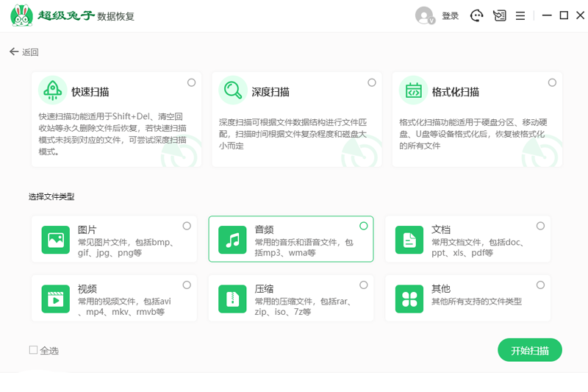Toggle the 图片 file type radio
The width and height of the screenshot is (588, 392).
(187, 226)
